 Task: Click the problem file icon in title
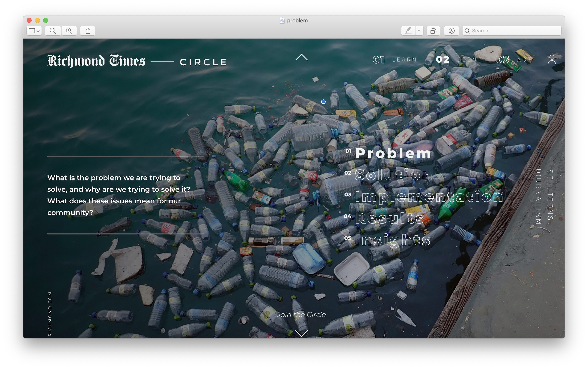[x=282, y=21]
